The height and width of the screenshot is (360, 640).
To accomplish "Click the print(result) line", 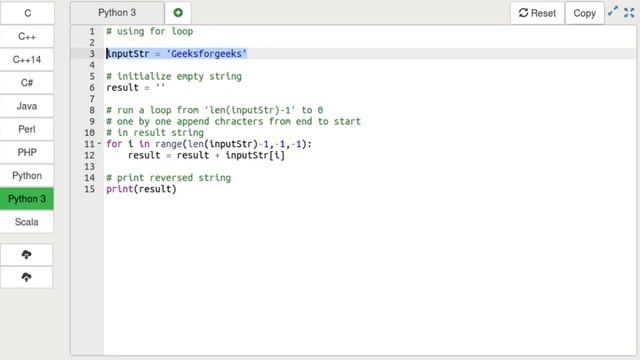I will click(141, 189).
